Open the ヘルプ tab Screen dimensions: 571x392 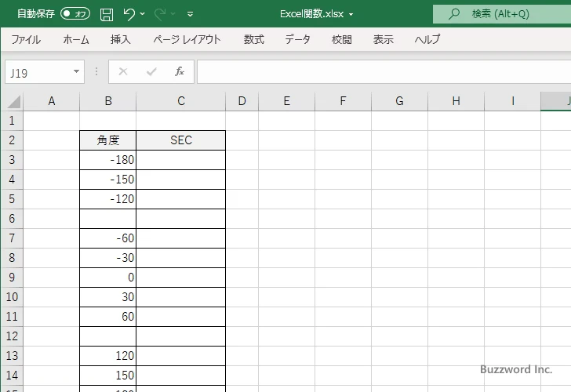pos(427,39)
